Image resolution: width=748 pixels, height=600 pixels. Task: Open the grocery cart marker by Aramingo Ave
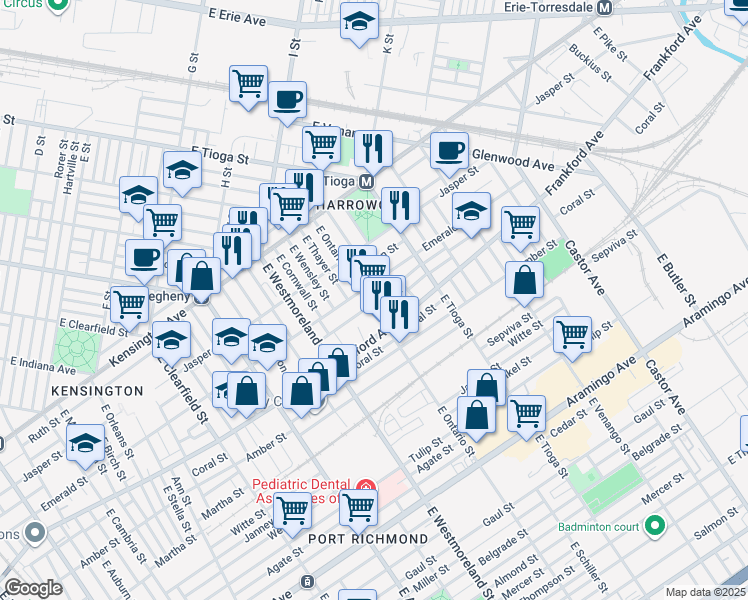click(572, 335)
